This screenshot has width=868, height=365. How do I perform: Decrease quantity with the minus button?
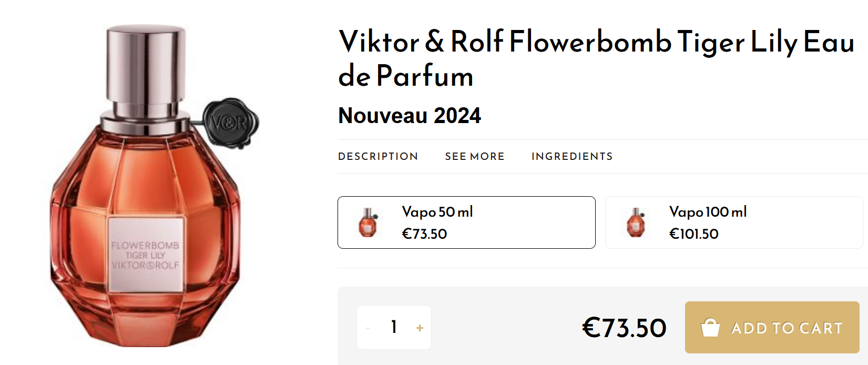(368, 328)
